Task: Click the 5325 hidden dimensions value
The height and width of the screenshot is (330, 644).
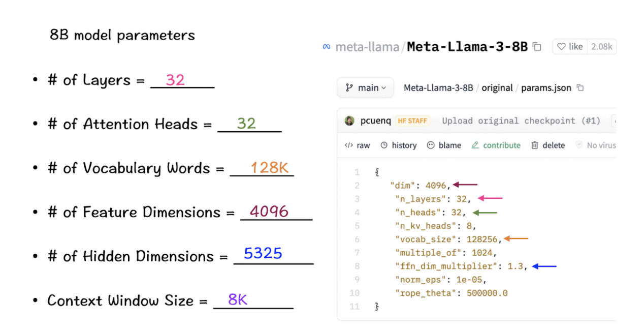Action: (263, 253)
